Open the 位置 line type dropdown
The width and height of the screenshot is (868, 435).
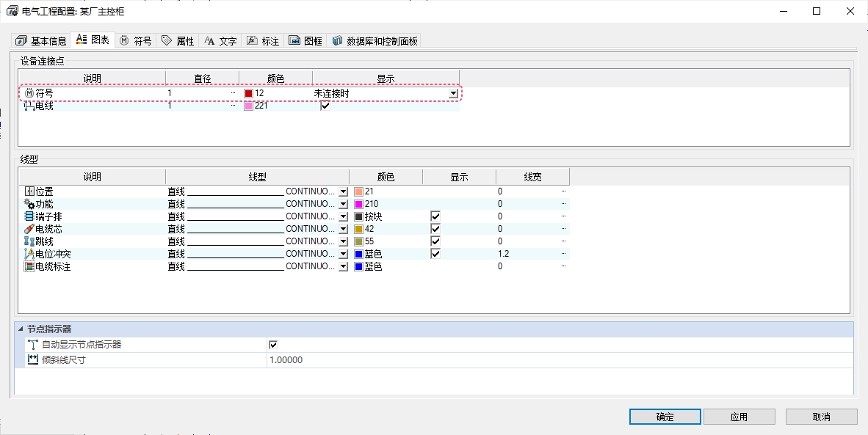(343, 191)
